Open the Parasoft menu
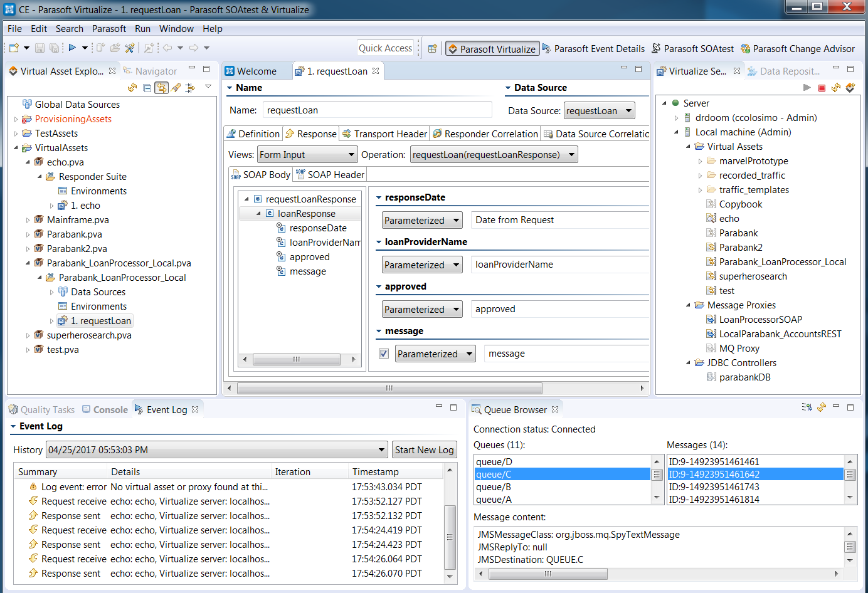Screen dimensions: 868x593 (109, 29)
